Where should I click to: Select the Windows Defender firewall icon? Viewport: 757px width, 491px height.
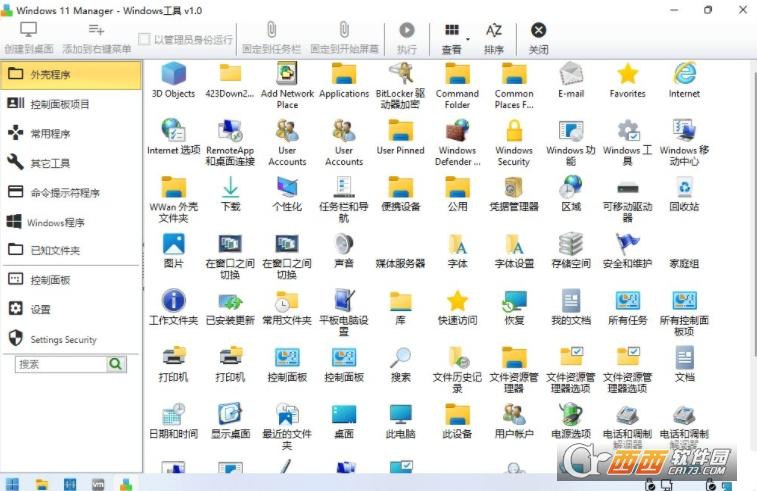[457, 142]
